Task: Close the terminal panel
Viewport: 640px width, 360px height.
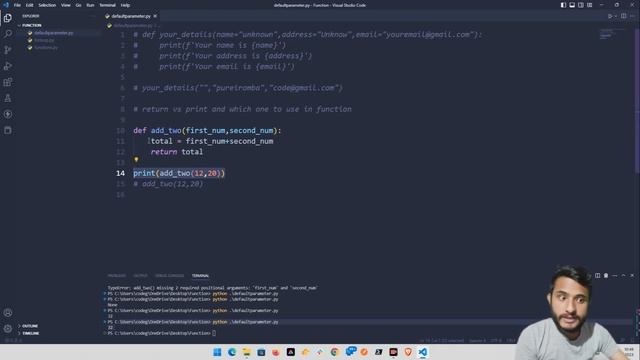Action: tap(632, 276)
